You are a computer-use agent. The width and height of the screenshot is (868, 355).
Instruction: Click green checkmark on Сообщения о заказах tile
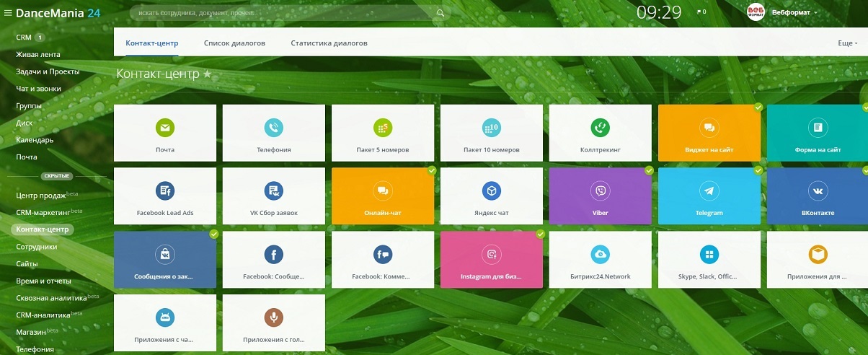[x=214, y=234]
